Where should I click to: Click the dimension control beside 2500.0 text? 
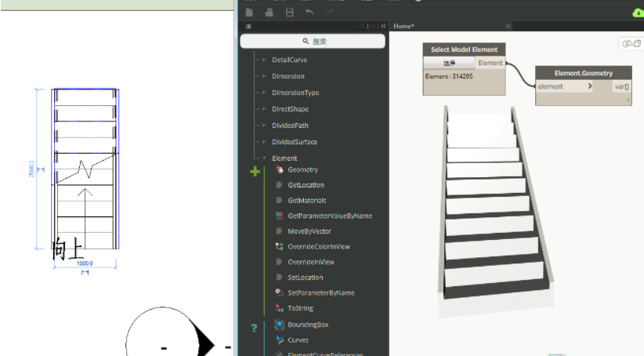click(41, 169)
